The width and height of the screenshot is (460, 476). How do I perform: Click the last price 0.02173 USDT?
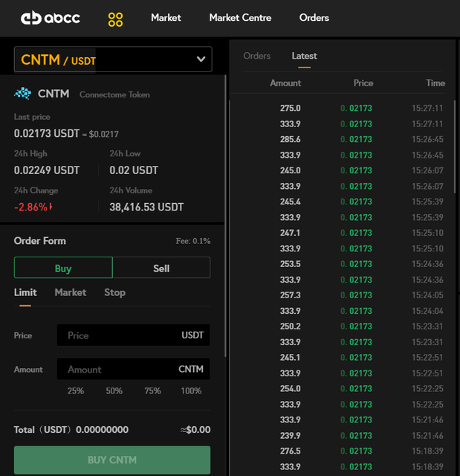47,133
